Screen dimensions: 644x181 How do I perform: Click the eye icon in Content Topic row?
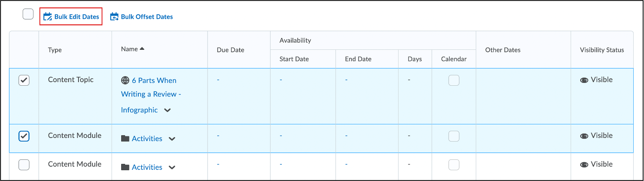584,80
